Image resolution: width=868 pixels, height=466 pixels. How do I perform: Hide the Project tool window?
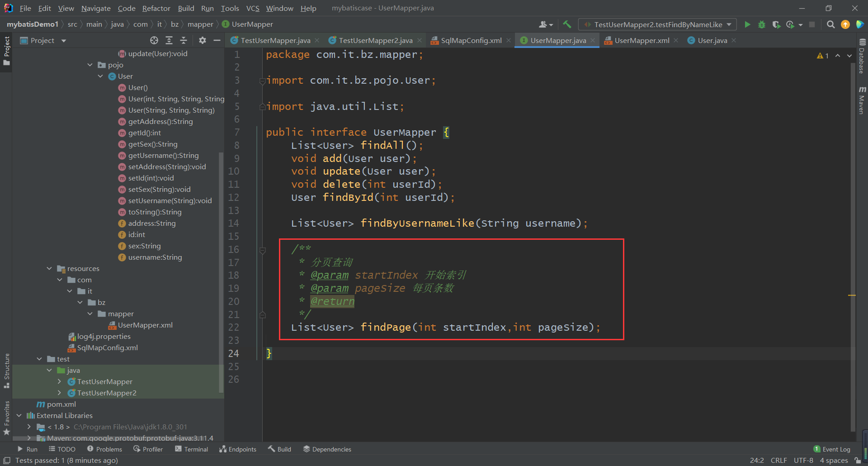pos(217,40)
